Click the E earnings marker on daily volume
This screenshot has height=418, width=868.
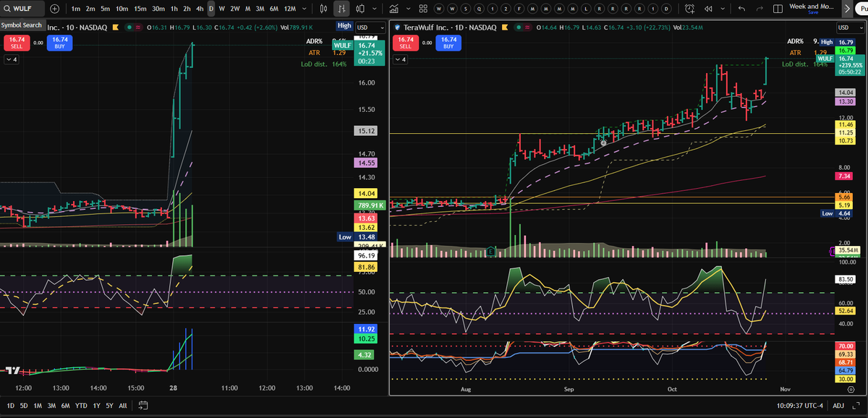click(x=491, y=252)
